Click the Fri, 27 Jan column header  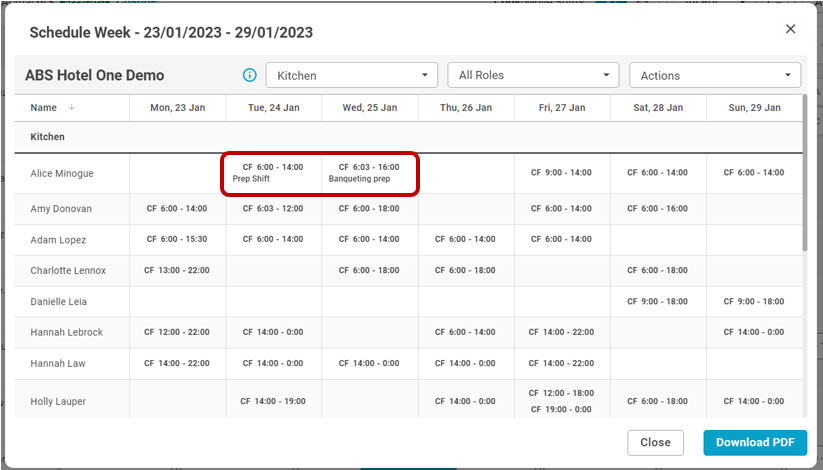(x=562, y=108)
